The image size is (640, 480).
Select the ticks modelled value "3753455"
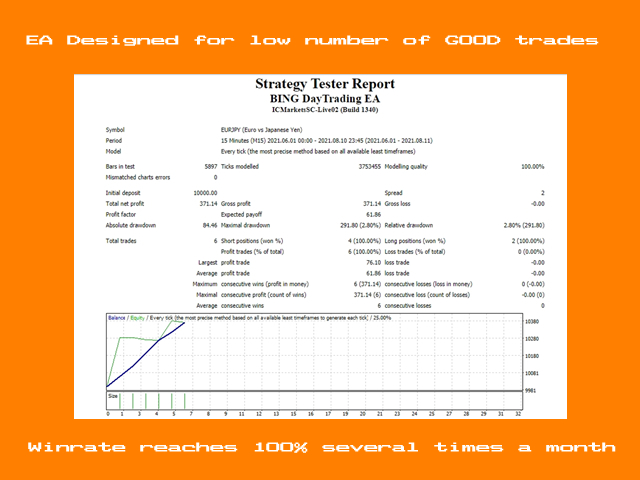[370, 167]
